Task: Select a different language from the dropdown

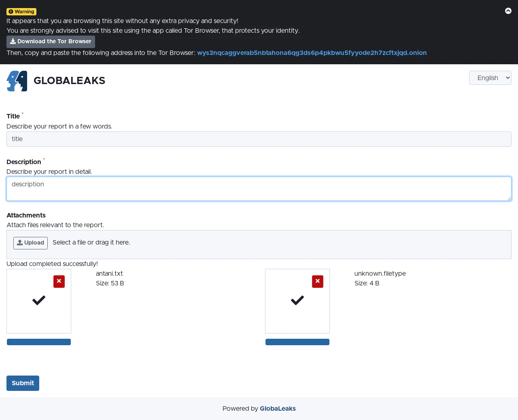Action: [490, 78]
